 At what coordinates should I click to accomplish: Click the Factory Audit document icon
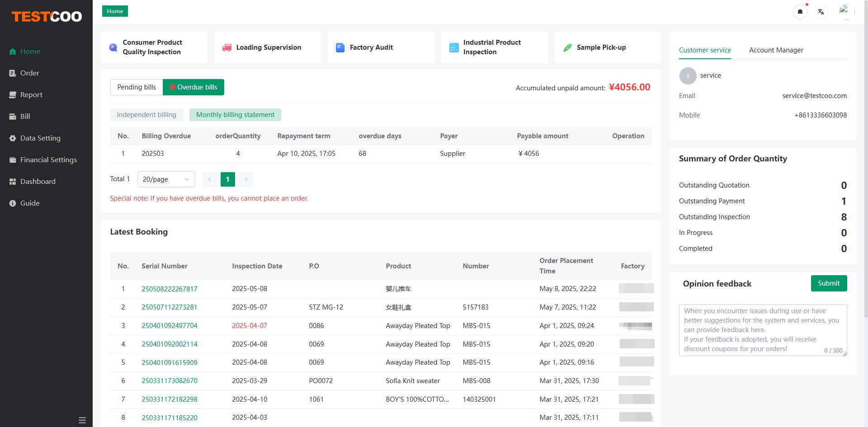pos(340,47)
